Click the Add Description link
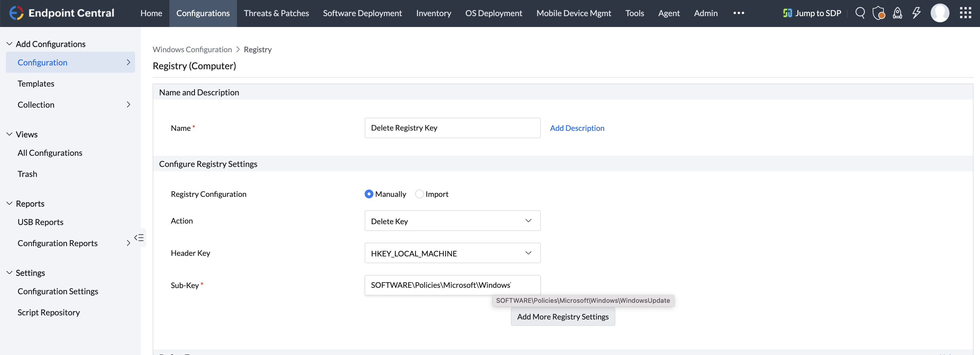 [577, 128]
